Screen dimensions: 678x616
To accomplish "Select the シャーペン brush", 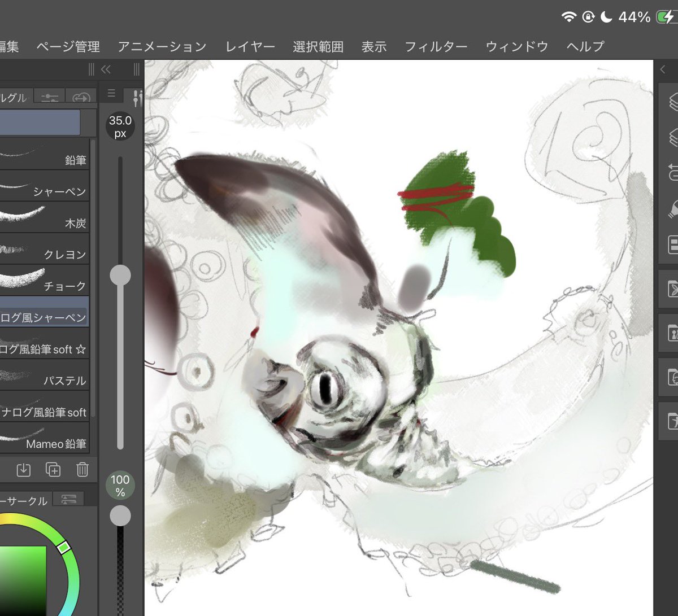I will click(x=44, y=186).
